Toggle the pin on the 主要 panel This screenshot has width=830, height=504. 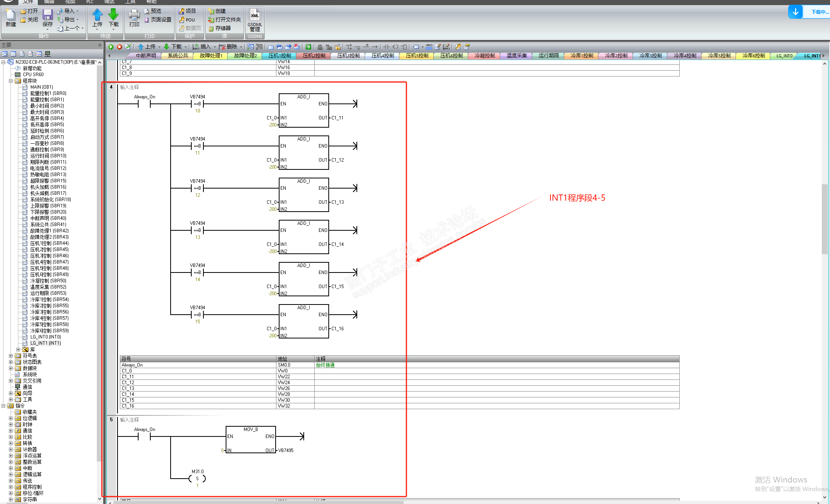[100, 45]
